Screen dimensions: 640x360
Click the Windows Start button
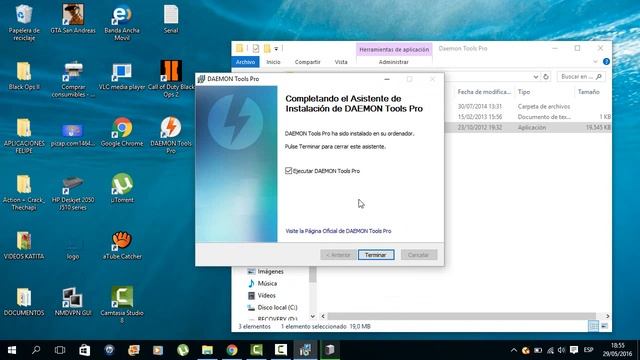click(x=12, y=350)
